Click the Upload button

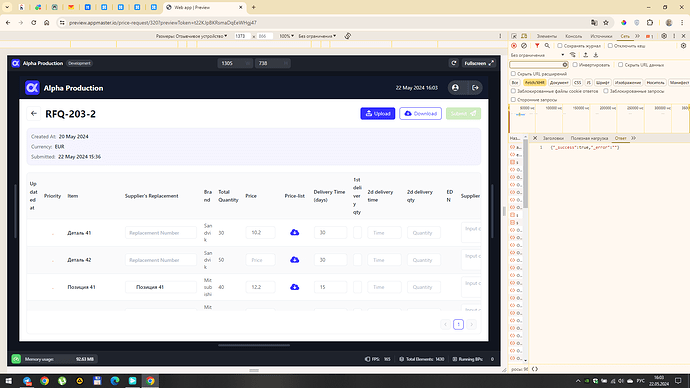pyautogui.click(x=378, y=113)
